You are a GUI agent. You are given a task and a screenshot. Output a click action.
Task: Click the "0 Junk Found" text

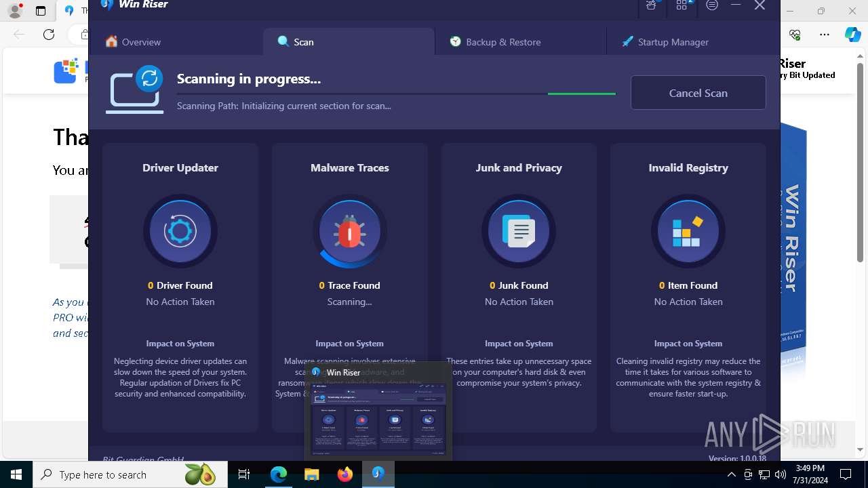click(519, 285)
